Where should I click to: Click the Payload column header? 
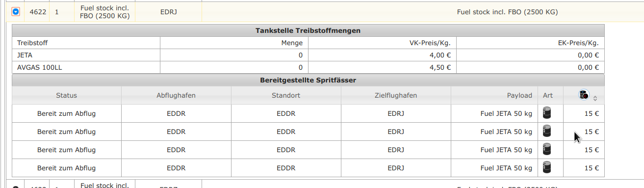[494, 95]
